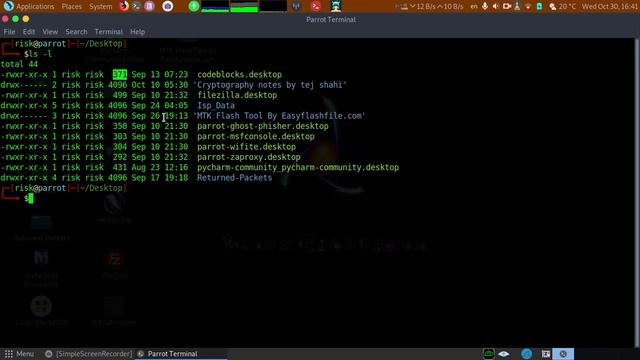Open the 'en' keyboard layout indicator

473,6
